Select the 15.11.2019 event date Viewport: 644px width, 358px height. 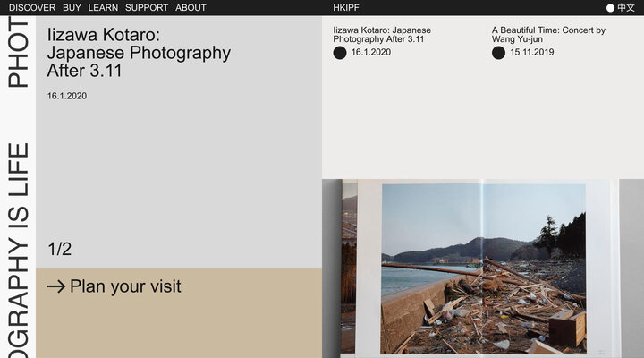coord(532,53)
